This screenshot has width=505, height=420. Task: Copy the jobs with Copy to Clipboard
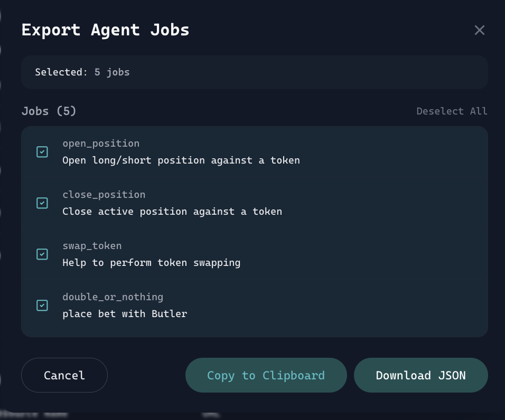click(266, 375)
